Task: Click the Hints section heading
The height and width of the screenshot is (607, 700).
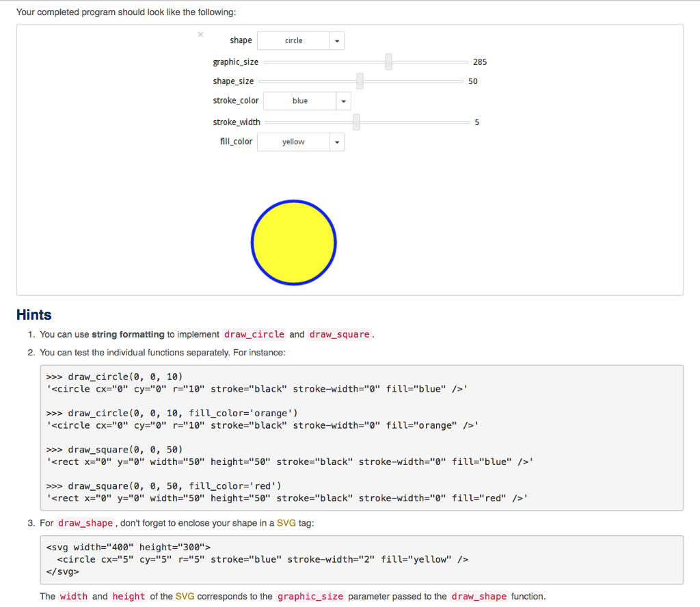Action: 33,314
